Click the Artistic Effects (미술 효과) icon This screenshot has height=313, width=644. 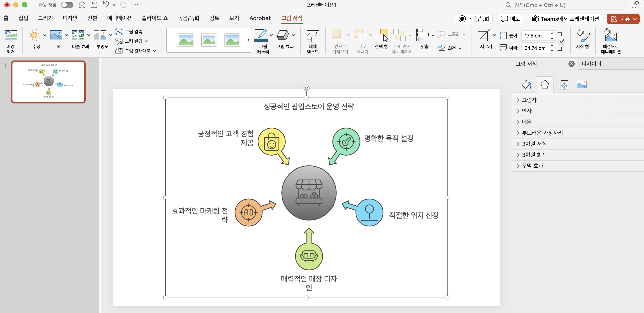pyautogui.click(x=78, y=35)
